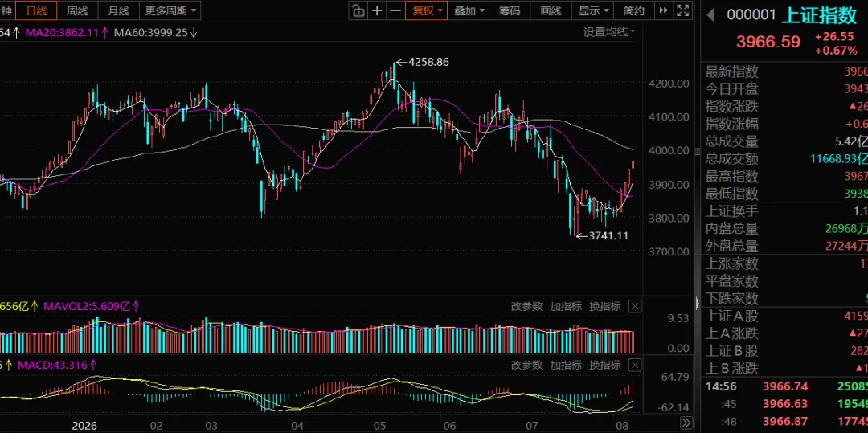
Task: Click the fast-forward double arrow icon
Action: (x=664, y=10)
